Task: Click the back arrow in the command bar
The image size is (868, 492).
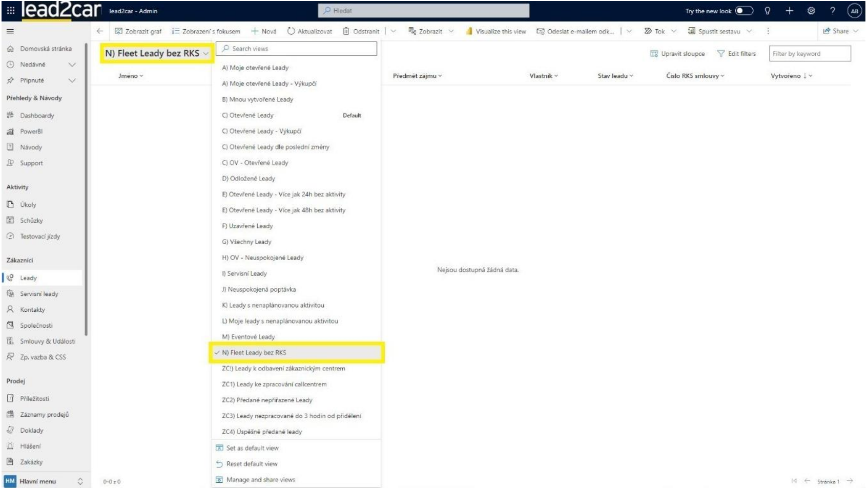Action: (100, 31)
